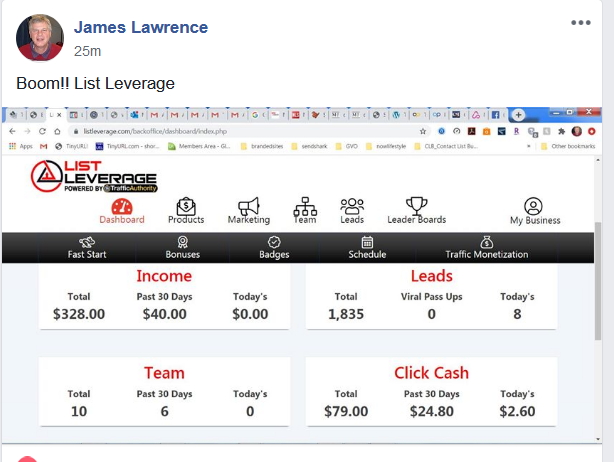This screenshot has height=462, width=614.
Task: Click the Boom!! List Leverage post text
Action: [96, 83]
